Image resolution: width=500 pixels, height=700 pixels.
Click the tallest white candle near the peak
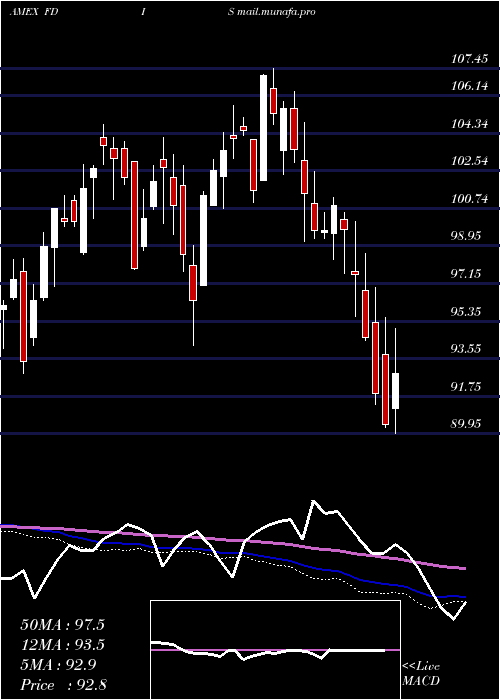tap(263, 128)
